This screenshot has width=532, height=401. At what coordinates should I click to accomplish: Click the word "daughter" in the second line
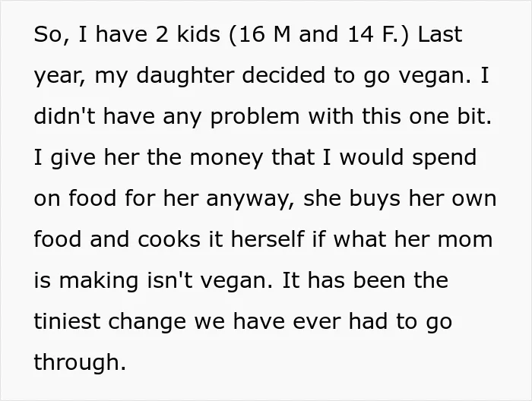[x=185, y=77]
